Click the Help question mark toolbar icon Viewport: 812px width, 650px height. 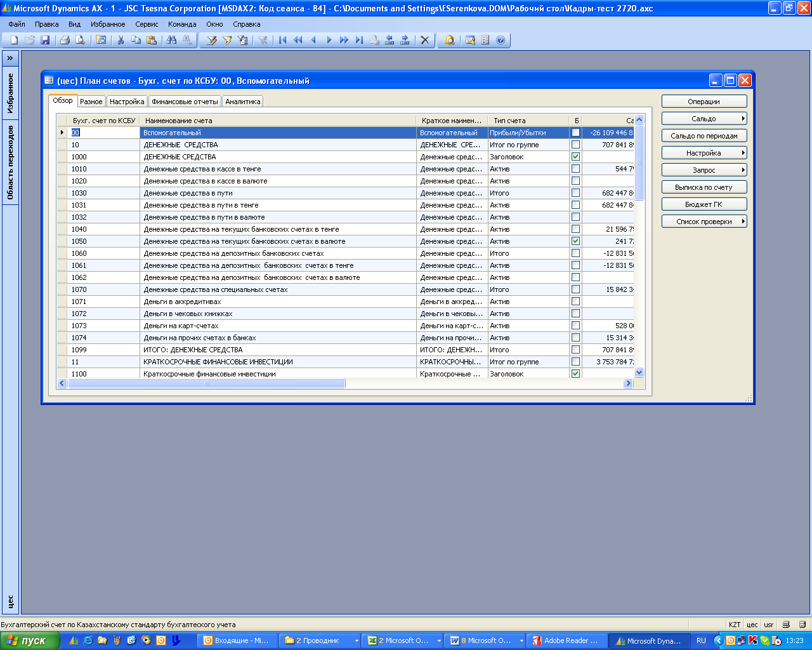click(x=501, y=40)
